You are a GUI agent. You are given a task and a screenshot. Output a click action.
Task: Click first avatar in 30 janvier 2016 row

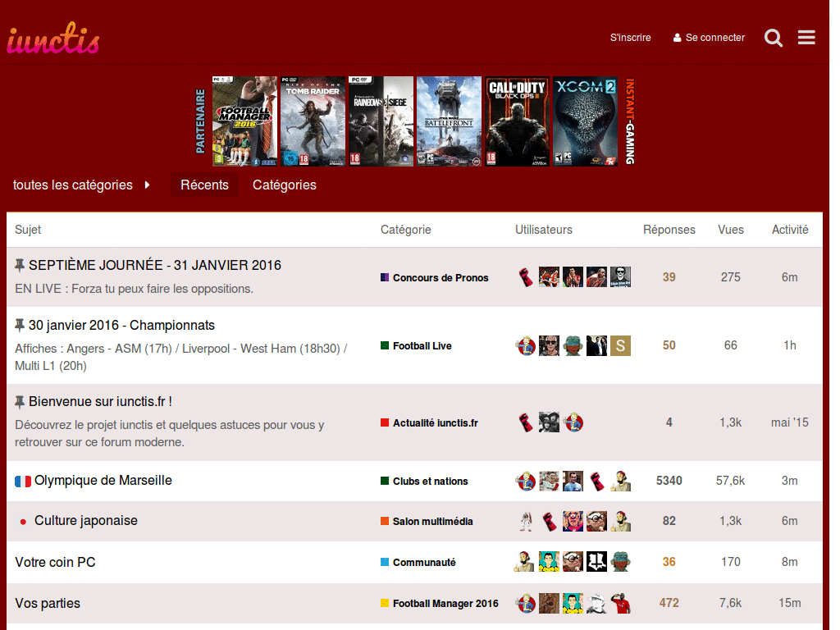click(x=526, y=345)
